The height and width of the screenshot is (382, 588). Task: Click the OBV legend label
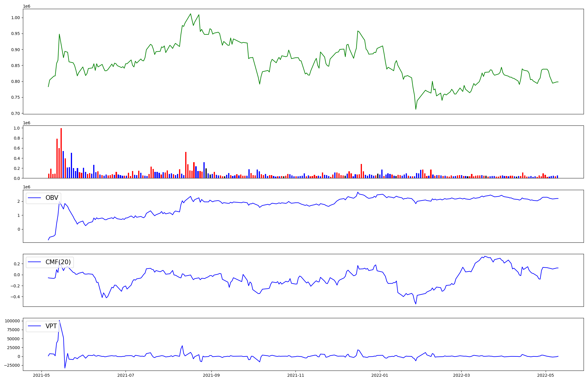tap(52, 198)
